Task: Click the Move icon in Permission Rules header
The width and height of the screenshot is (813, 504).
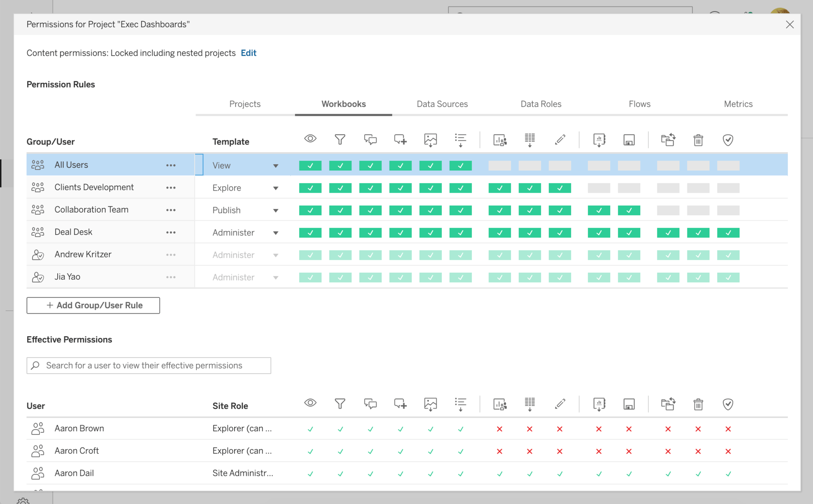Action: pos(668,140)
